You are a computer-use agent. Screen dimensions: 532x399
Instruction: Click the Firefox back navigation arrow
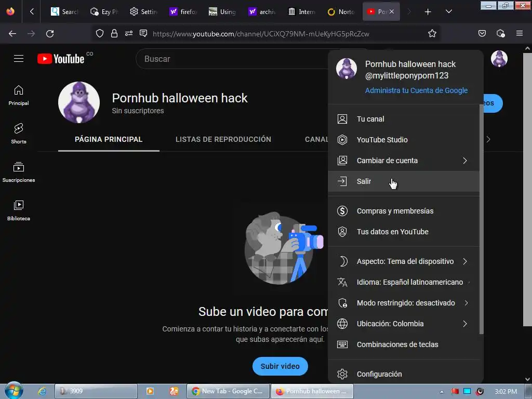pos(12,34)
